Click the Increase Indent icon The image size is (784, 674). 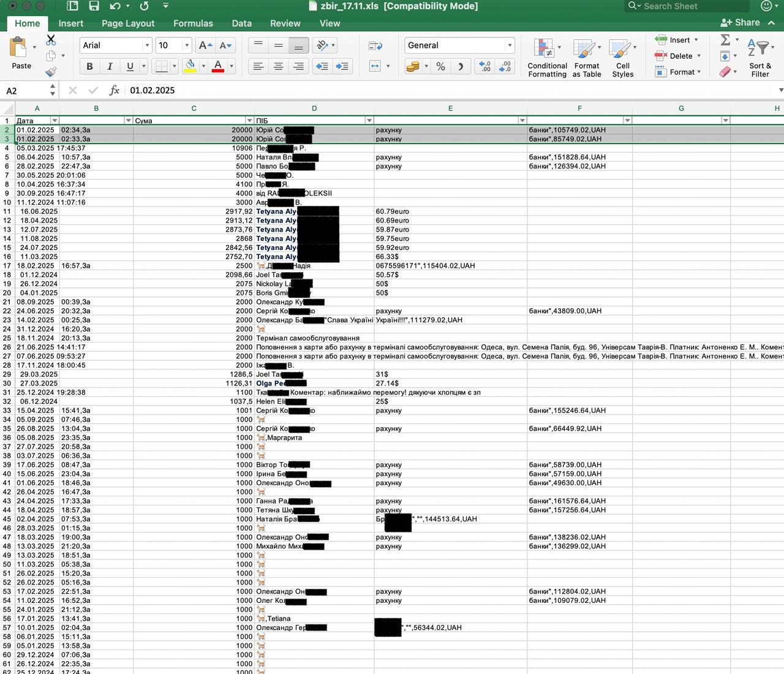tap(342, 66)
